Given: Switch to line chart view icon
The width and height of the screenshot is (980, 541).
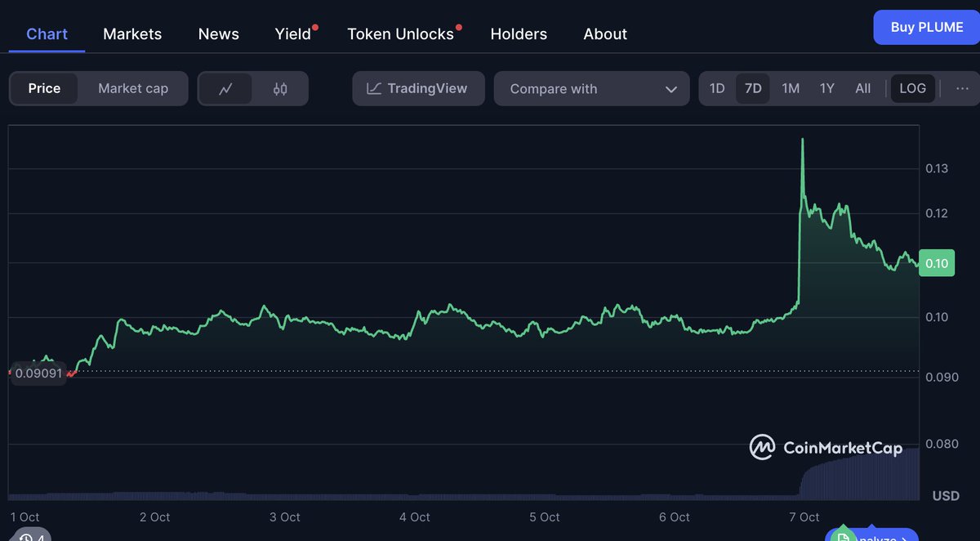Looking at the screenshot, I should click(225, 89).
